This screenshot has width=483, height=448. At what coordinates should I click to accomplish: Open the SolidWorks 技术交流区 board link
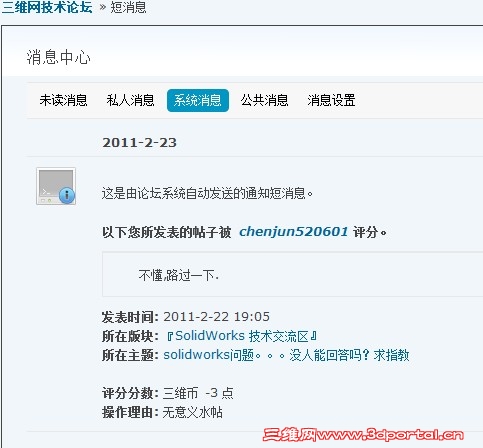pos(241,336)
